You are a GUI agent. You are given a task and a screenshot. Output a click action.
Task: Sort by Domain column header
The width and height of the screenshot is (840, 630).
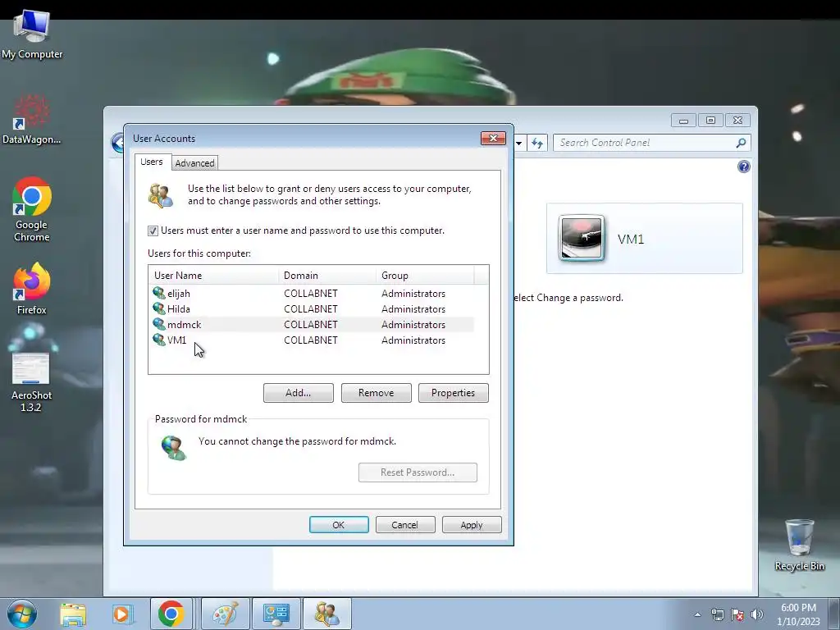tap(327, 276)
